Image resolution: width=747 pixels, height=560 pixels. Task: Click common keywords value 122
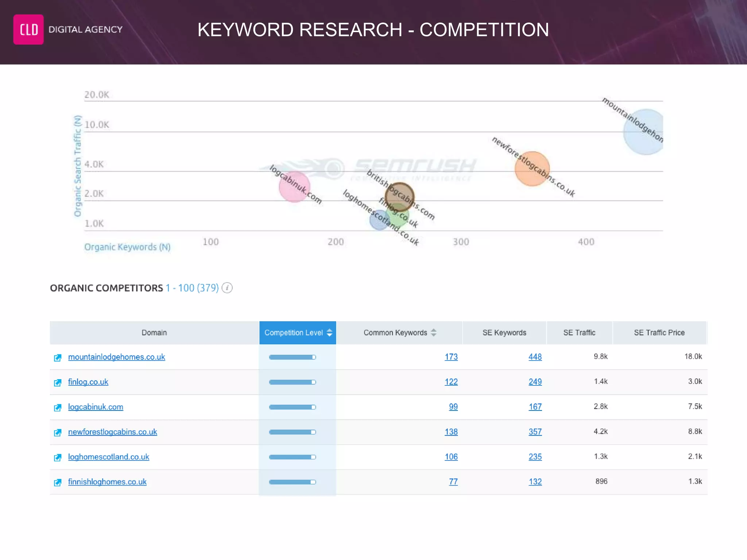(451, 382)
